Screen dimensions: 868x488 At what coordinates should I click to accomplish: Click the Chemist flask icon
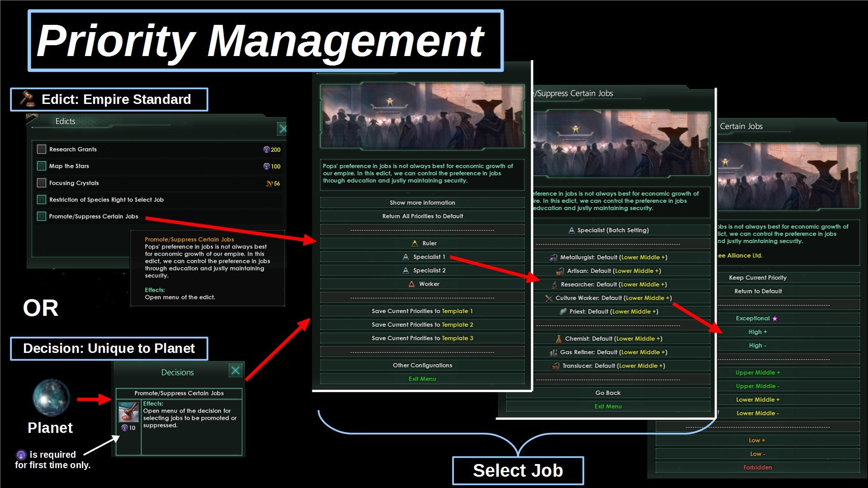(x=558, y=339)
